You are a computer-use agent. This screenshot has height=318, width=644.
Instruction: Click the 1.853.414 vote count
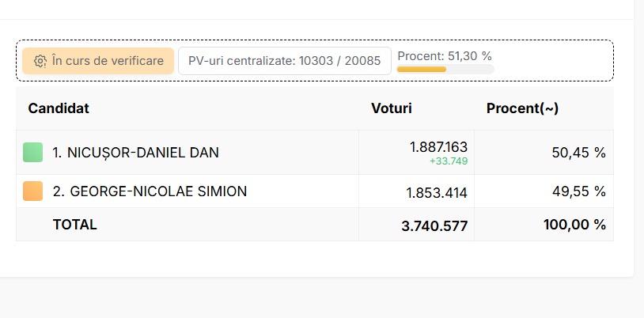[437, 193]
